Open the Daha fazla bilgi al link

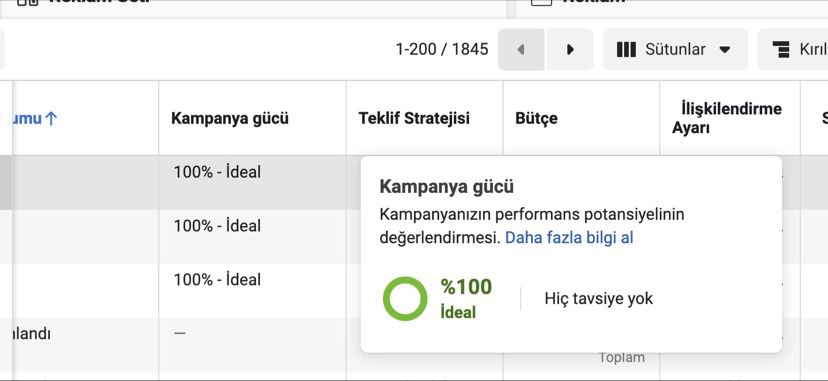(569, 238)
